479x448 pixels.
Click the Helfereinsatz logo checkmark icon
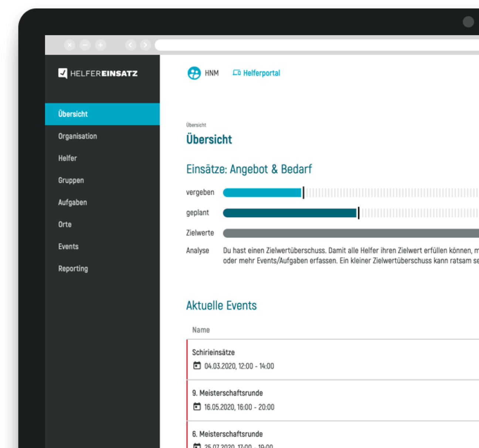(63, 73)
